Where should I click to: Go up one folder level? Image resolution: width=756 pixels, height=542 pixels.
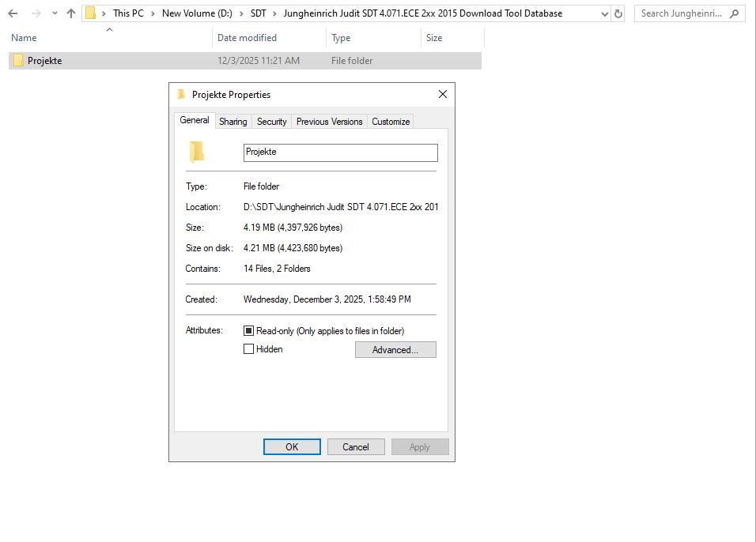coord(71,13)
